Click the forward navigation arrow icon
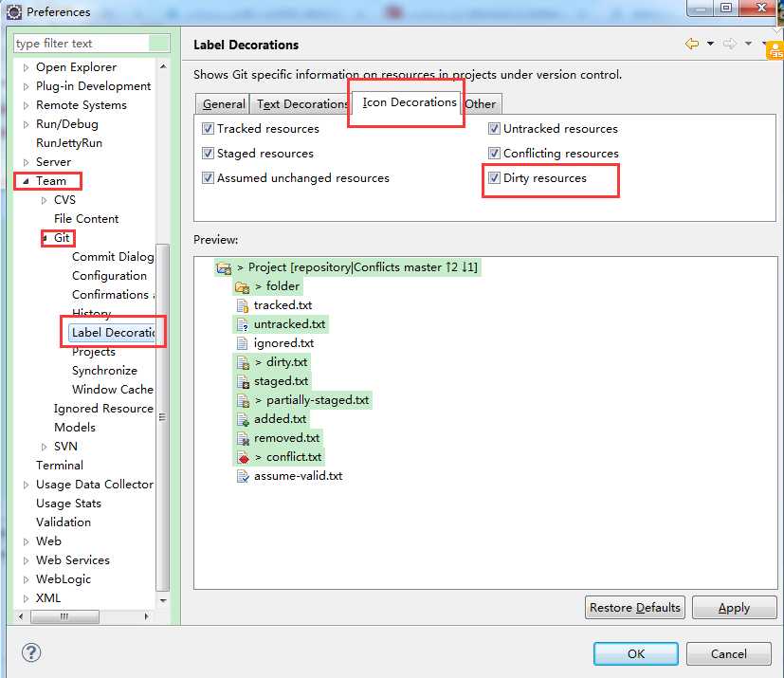This screenshot has width=784, height=678. [730, 44]
